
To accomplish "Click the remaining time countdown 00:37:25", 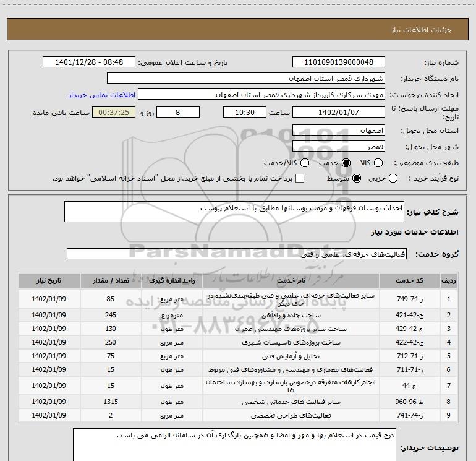I will [114, 112].
